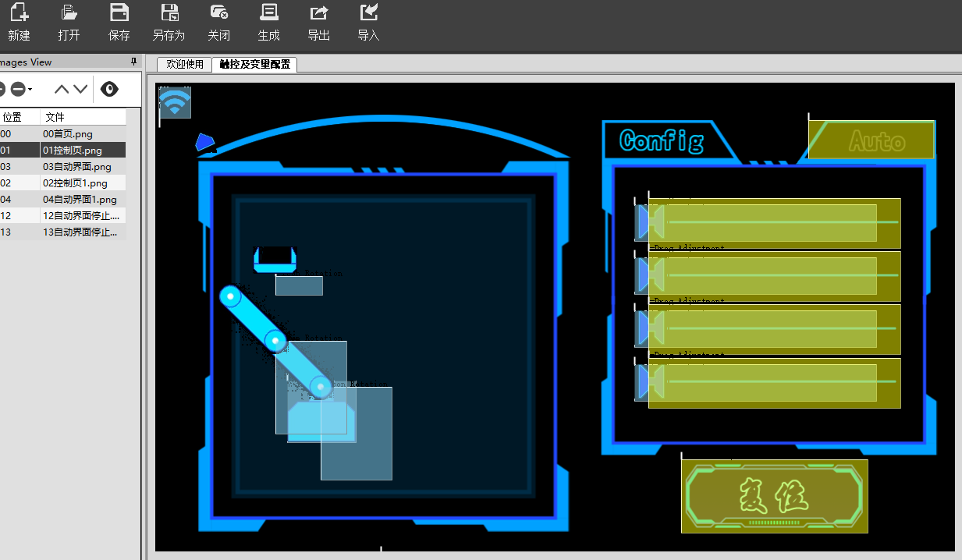
Task: Click the 导出 (Export) toolbar icon
Action: click(x=318, y=12)
